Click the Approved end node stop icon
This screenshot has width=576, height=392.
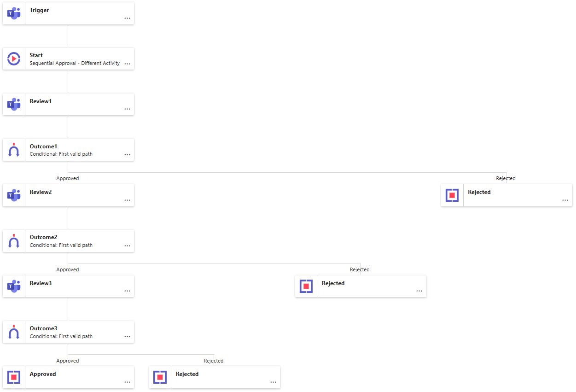(14, 377)
